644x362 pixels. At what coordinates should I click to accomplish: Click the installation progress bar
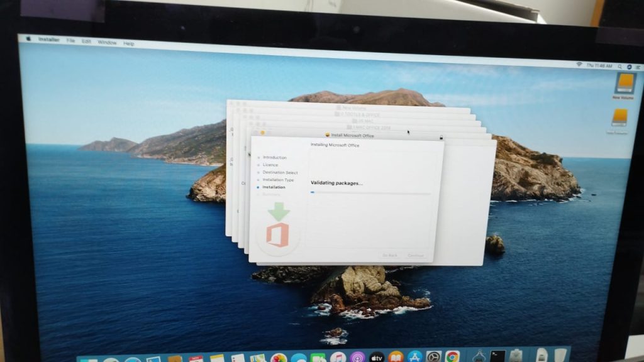coord(370,193)
